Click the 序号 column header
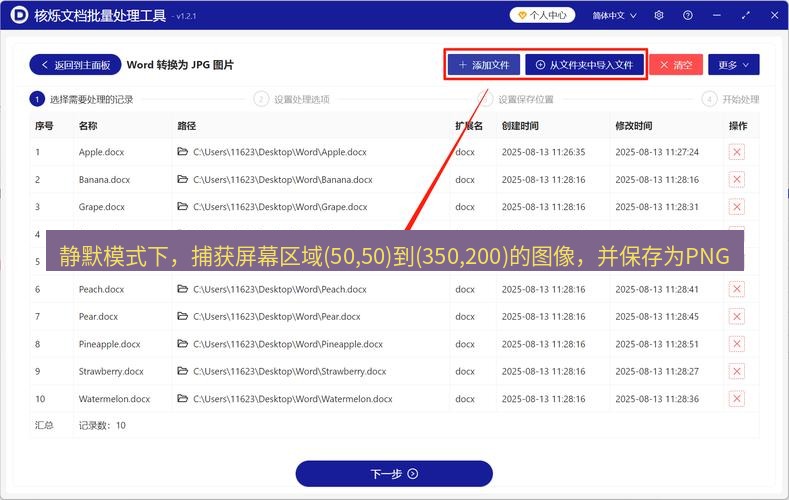 click(44, 126)
